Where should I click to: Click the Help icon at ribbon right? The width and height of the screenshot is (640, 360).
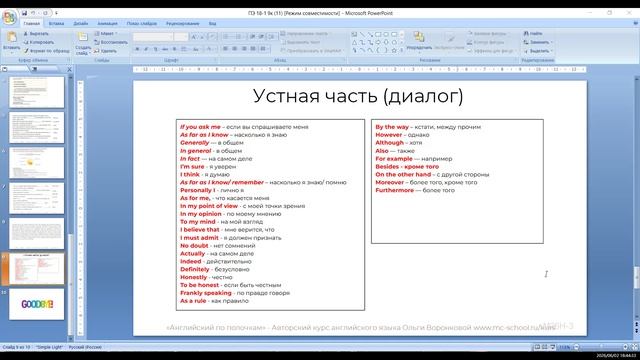[635, 23]
